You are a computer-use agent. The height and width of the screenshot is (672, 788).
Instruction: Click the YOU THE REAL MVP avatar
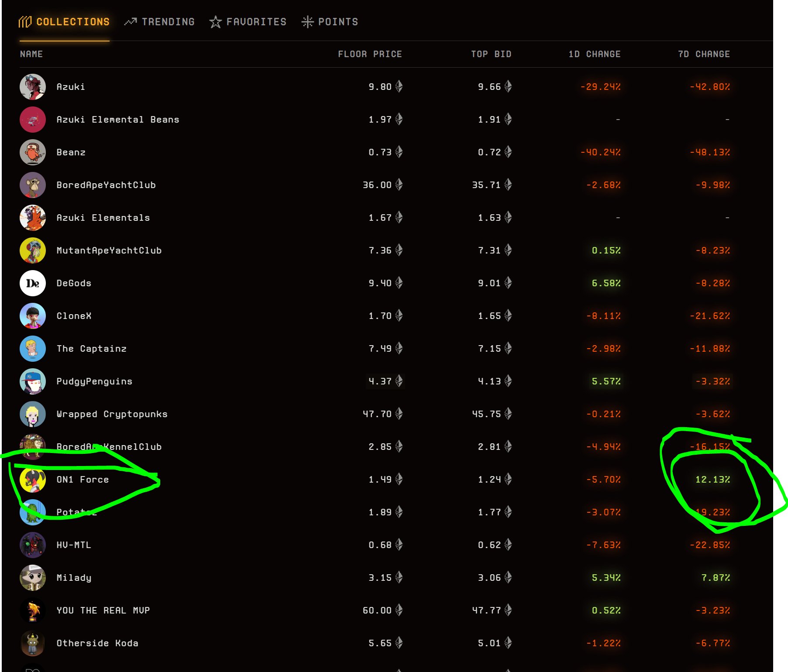(33, 610)
